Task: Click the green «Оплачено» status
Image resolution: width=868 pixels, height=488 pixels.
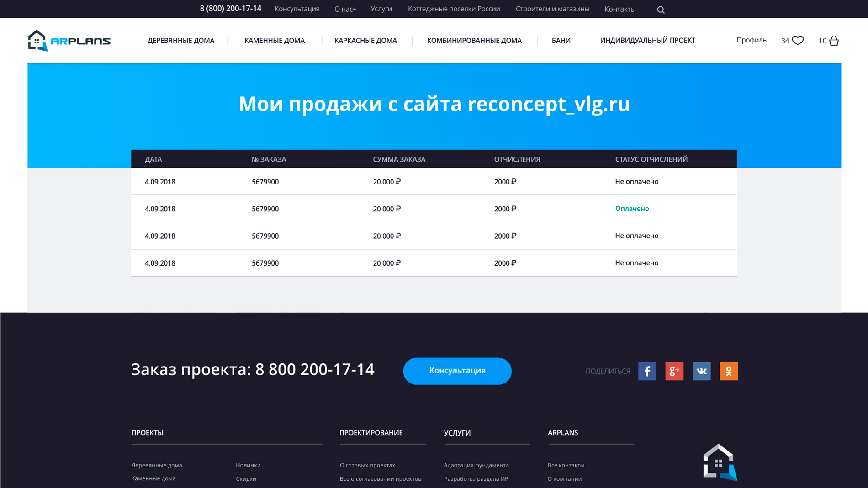Action: click(632, 209)
